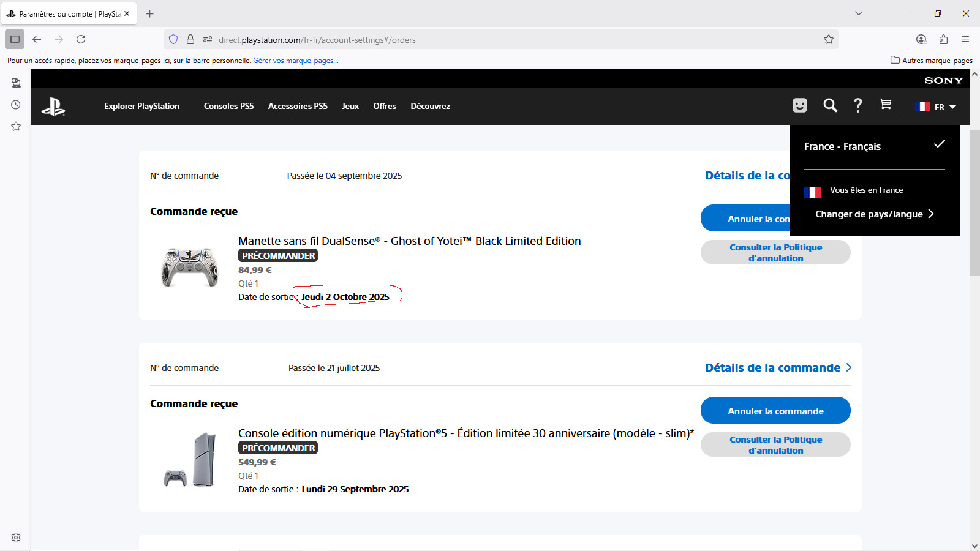The width and height of the screenshot is (980, 551).
Task: Open Détails de la commande for July order
Action: click(x=772, y=368)
